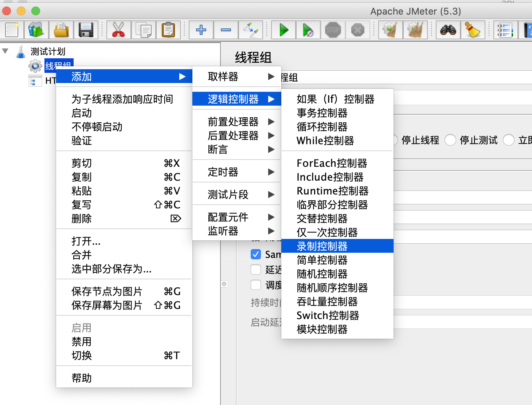Expand the 配置元件 submenu
Image resolution: width=532 pixels, height=405 pixels.
(x=237, y=217)
